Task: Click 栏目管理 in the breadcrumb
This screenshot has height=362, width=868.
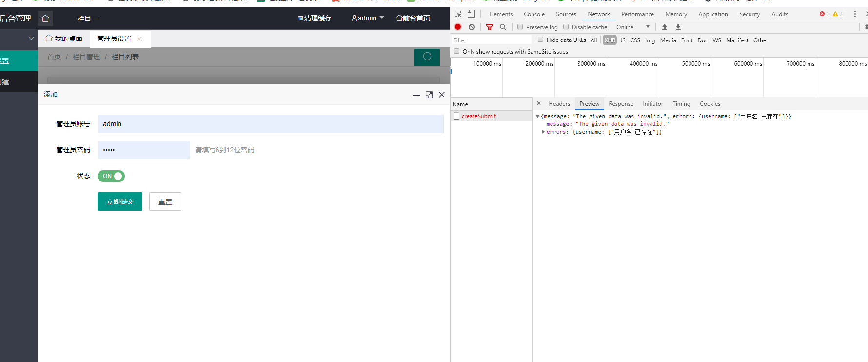Action: point(86,57)
